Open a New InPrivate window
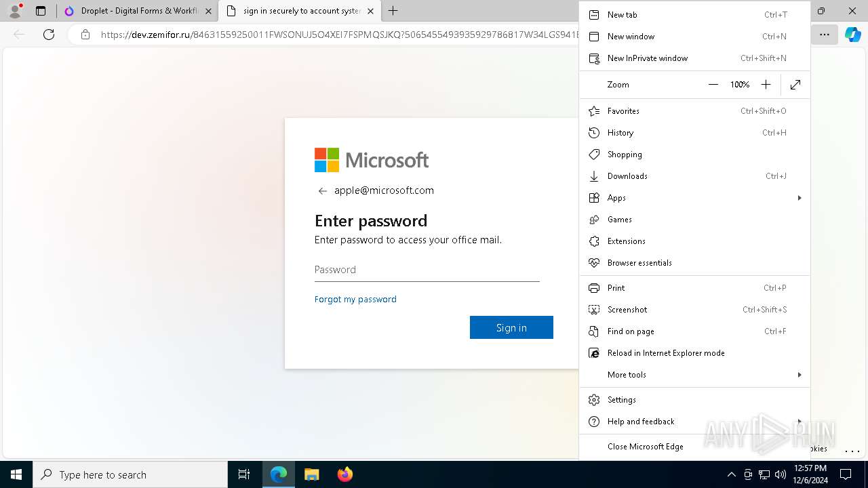Screen dimensions: 868x488 click(x=694, y=58)
